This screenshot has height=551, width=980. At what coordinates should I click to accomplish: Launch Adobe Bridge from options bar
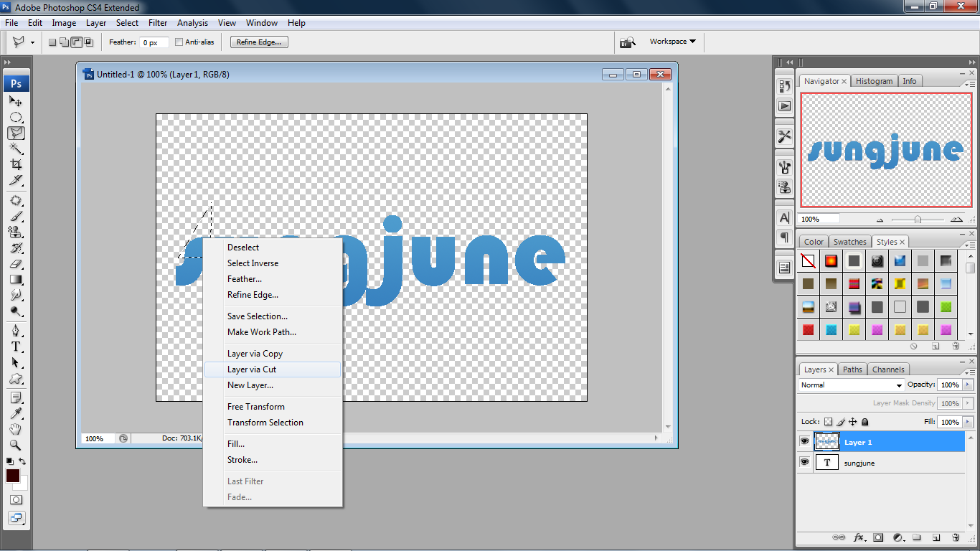628,42
